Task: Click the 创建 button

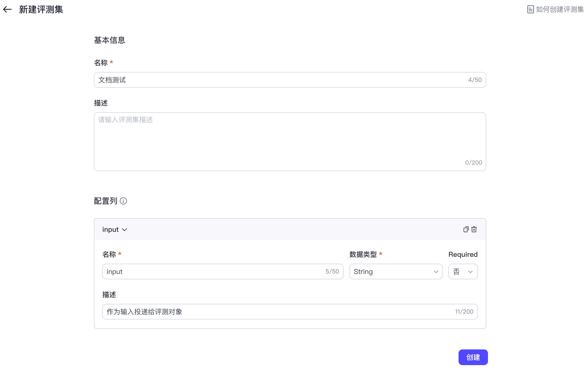Action: (473, 357)
